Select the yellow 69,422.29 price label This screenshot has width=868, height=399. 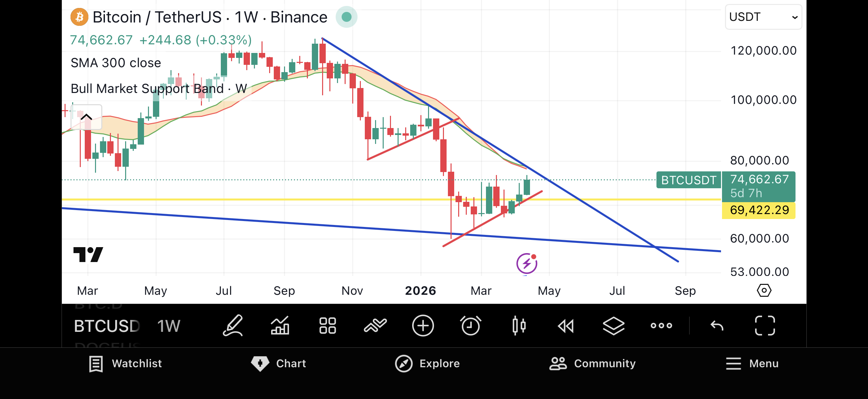tap(758, 210)
